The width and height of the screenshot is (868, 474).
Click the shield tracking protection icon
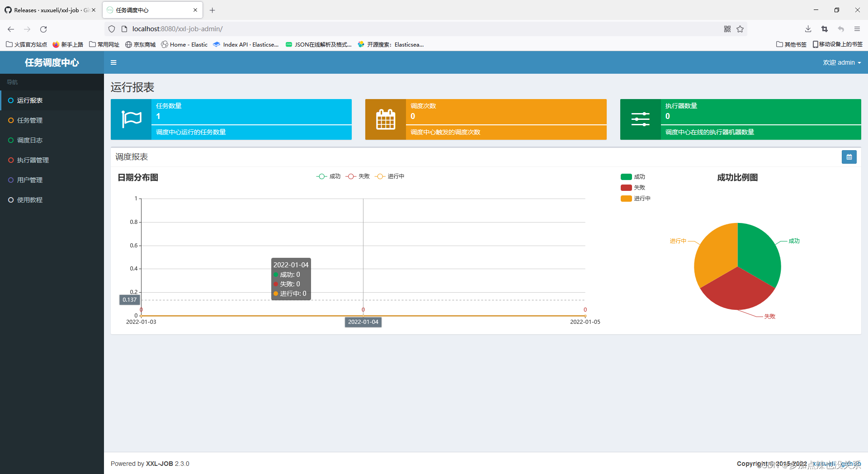click(112, 29)
